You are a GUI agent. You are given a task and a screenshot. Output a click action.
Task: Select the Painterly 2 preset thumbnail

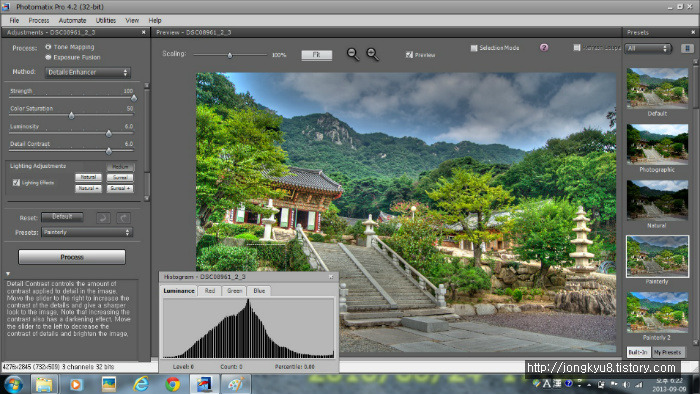(x=657, y=312)
